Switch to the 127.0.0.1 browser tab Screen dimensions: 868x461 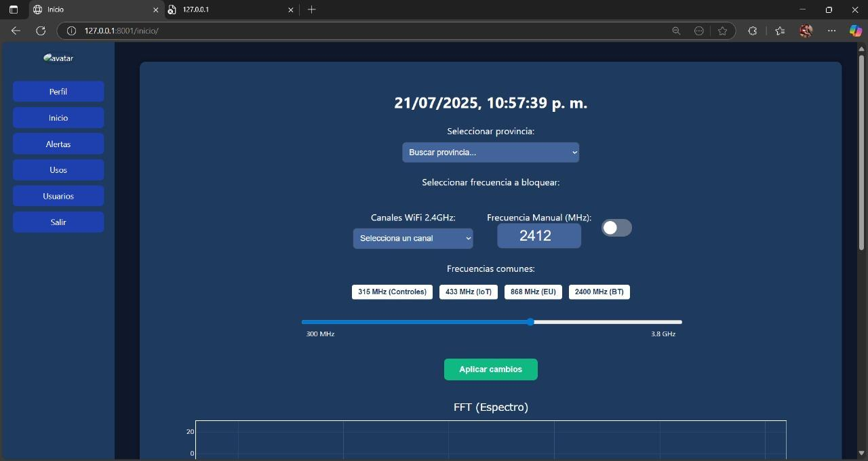[x=232, y=9]
